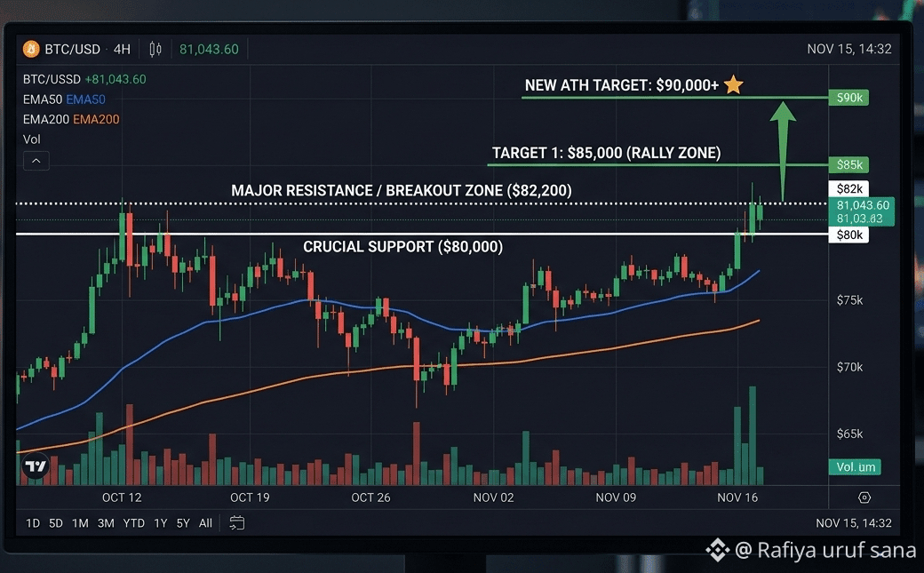Open the go-to-date calendar icon
The image size is (924, 573).
coord(237,523)
